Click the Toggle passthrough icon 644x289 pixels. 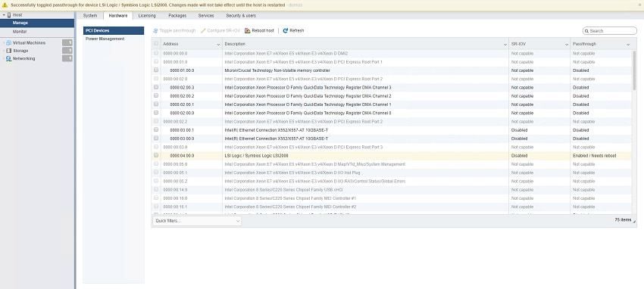tap(155, 31)
